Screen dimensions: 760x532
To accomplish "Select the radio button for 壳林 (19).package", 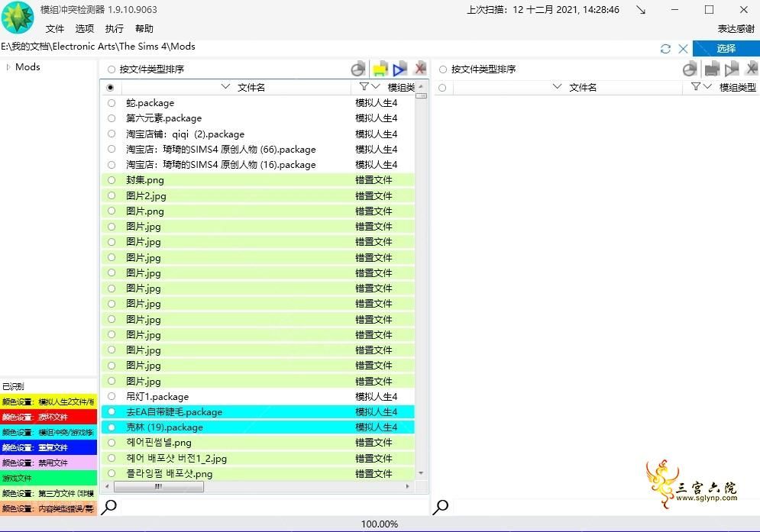I will tap(112, 427).
